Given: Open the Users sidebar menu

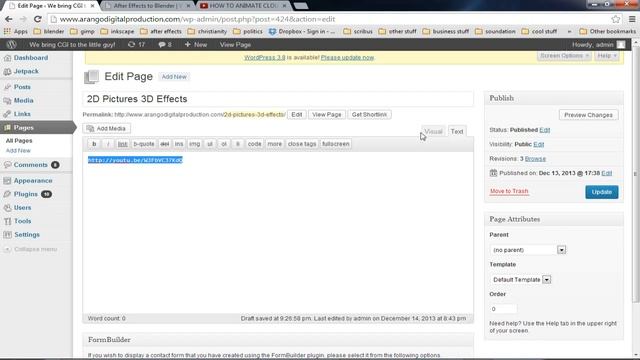Looking at the screenshot, I should [x=22, y=207].
